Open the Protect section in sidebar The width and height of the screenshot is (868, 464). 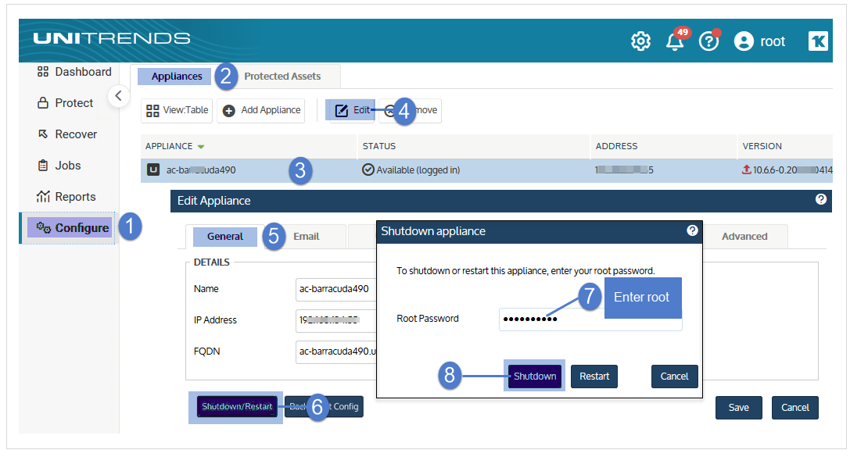(66, 103)
